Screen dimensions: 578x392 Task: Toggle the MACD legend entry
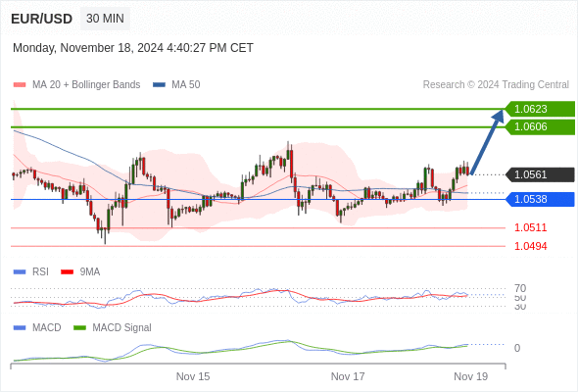click(x=37, y=327)
